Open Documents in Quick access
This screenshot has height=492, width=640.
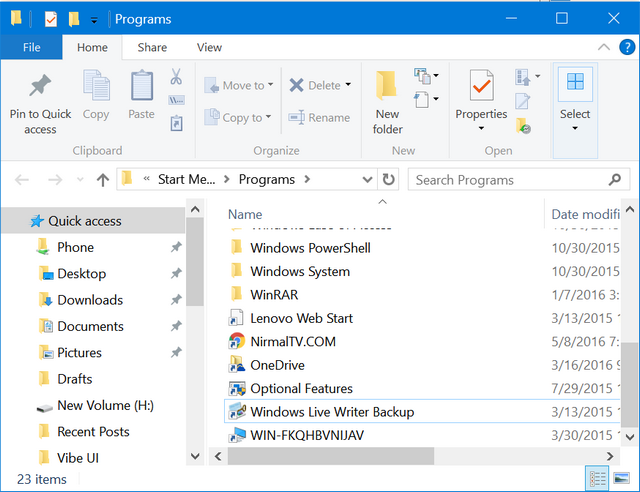[91, 326]
